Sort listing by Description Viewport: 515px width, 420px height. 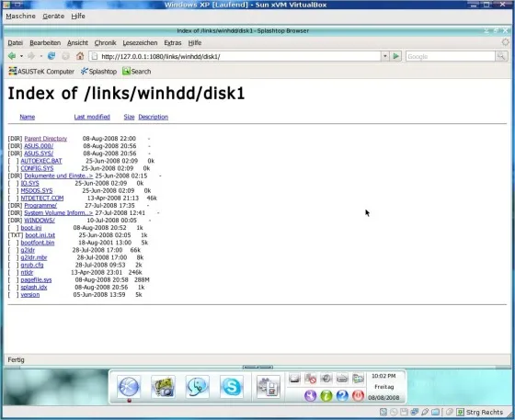click(153, 117)
